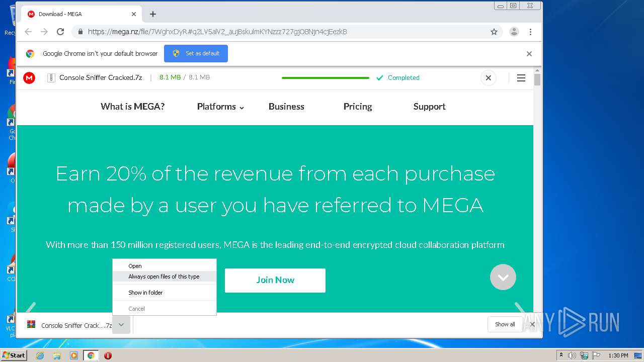
Task: Click the Action Center flag tray icon
Action: pos(596,355)
